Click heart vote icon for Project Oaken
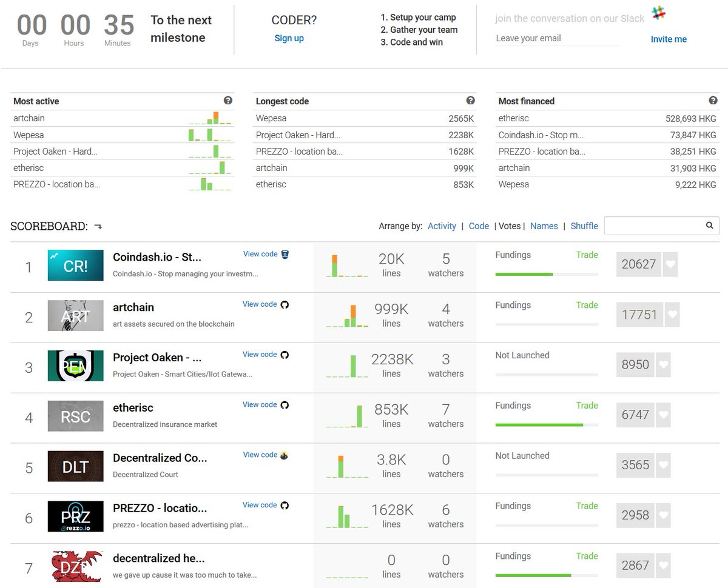This screenshot has height=588, width=728. tap(664, 365)
